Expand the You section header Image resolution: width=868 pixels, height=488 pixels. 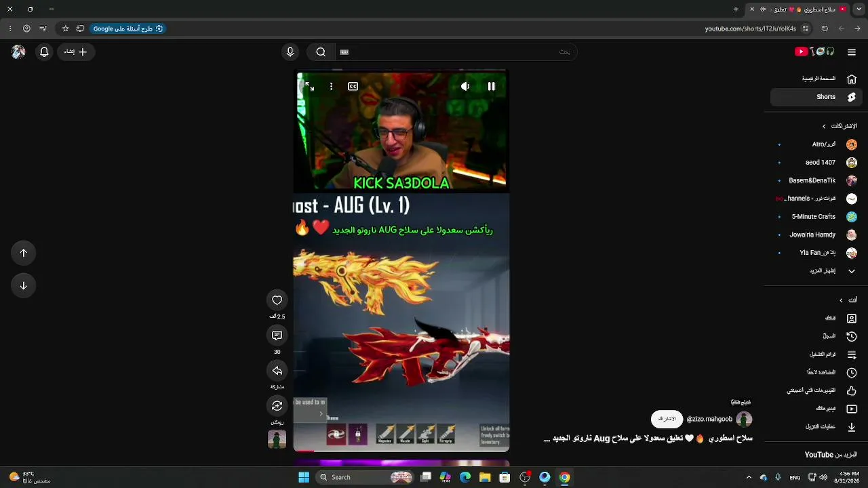pyautogui.click(x=848, y=300)
